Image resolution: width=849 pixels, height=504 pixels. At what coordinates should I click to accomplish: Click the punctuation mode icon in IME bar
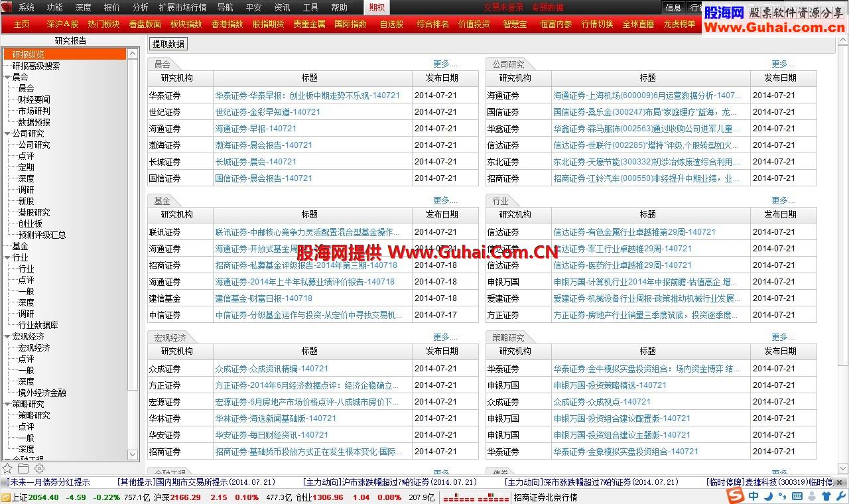[782, 496]
